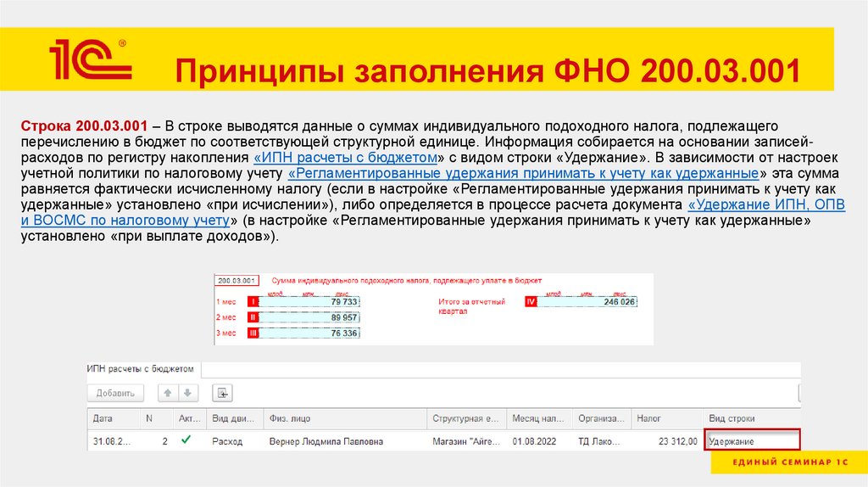Select the Вернер Людмила Павловна cell
This screenshot has width=868, height=487.
[325, 441]
